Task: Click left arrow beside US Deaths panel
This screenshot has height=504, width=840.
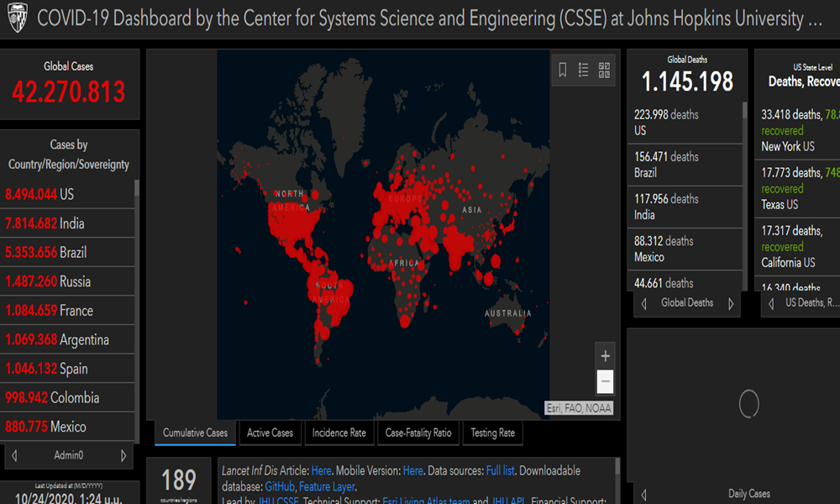Action: point(770,303)
